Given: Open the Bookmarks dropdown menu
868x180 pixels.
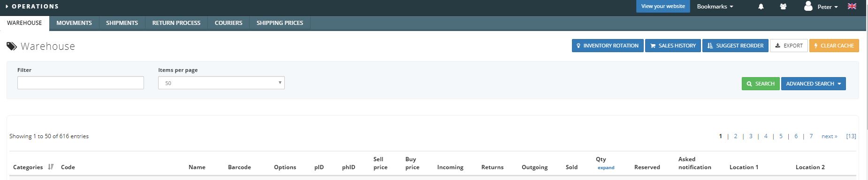Looking at the screenshot, I should tap(715, 7).
